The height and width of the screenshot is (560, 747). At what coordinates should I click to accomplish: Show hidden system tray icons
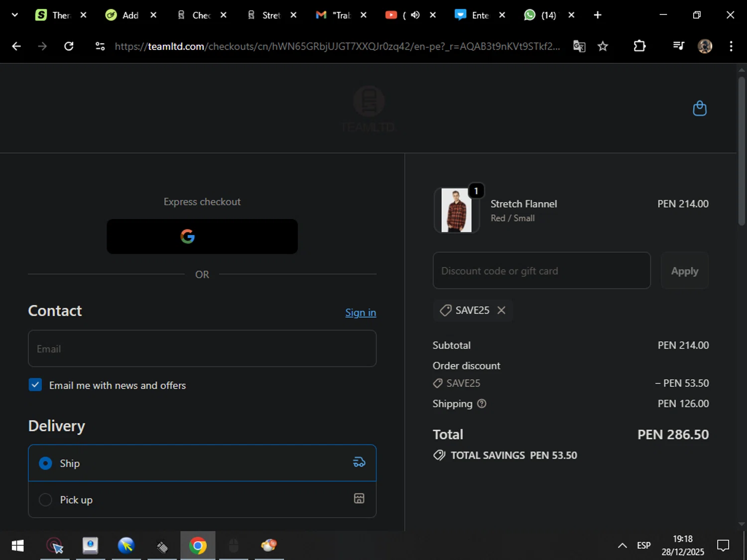click(x=622, y=546)
